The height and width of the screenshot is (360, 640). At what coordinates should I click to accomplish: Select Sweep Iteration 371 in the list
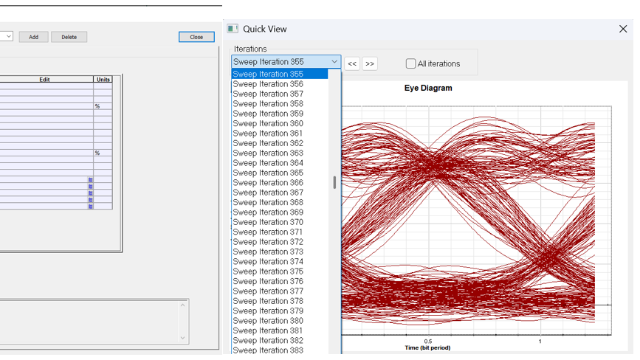point(280,232)
